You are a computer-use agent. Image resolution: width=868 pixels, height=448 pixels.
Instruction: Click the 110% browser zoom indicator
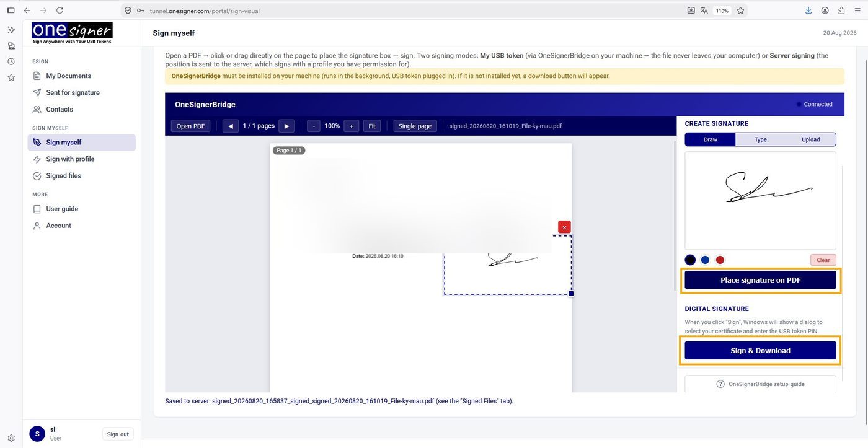[x=722, y=11]
